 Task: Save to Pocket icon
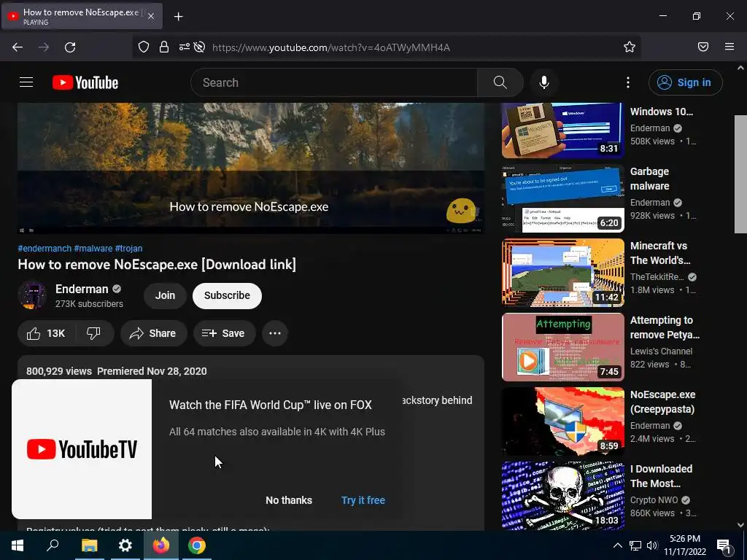point(703,47)
